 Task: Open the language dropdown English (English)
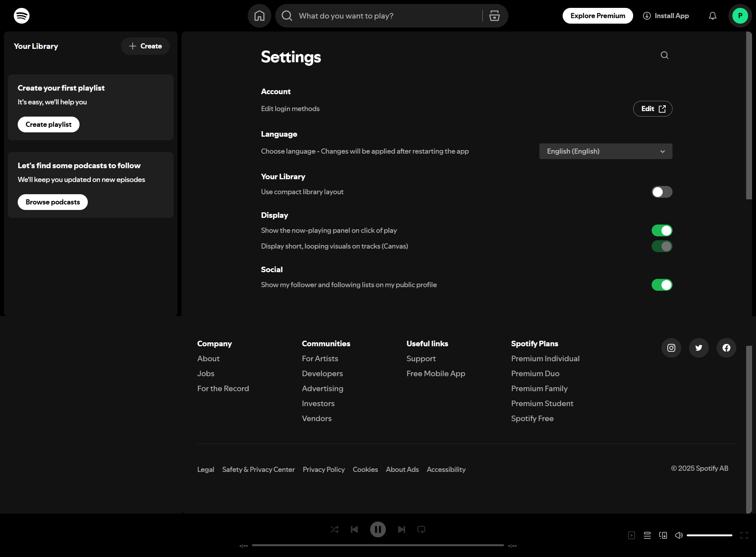pos(606,151)
